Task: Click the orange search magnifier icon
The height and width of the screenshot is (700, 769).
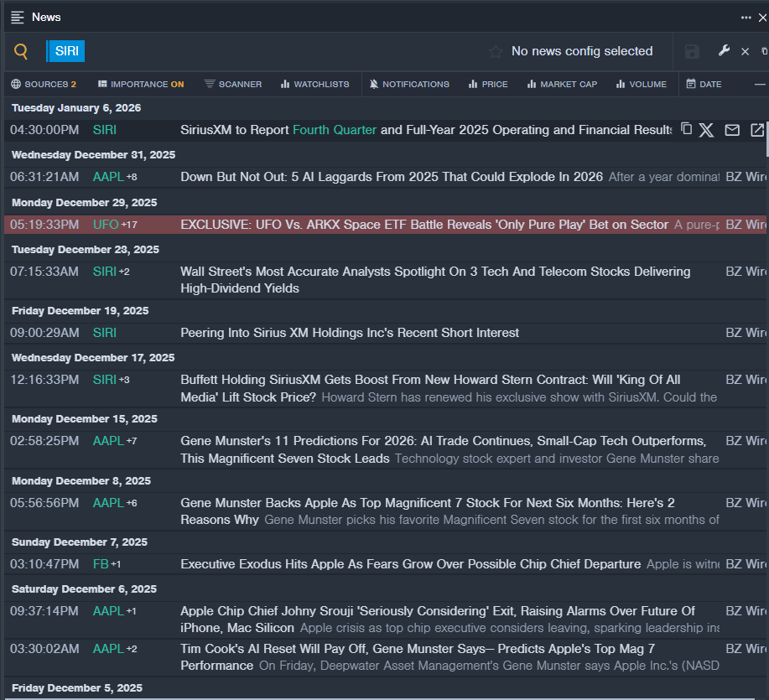Action: (x=21, y=52)
